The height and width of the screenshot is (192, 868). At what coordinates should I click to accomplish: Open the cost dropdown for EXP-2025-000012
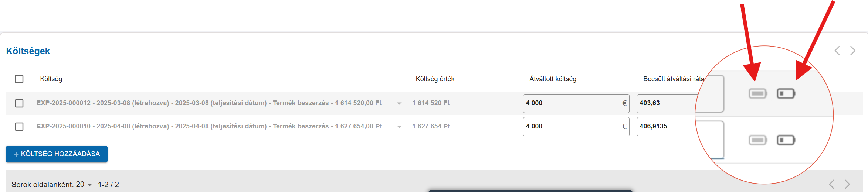[x=399, y=104]
